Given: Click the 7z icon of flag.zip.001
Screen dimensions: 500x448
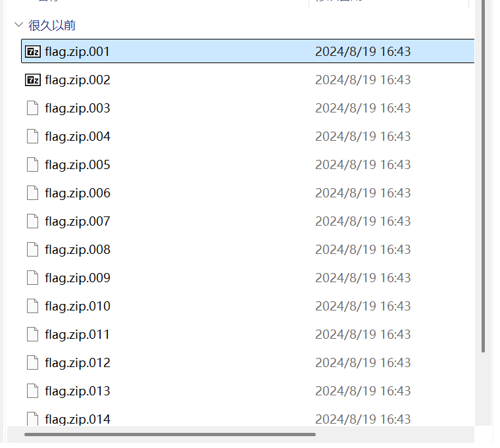Looking at the screenshot, I should click(33, 51).
